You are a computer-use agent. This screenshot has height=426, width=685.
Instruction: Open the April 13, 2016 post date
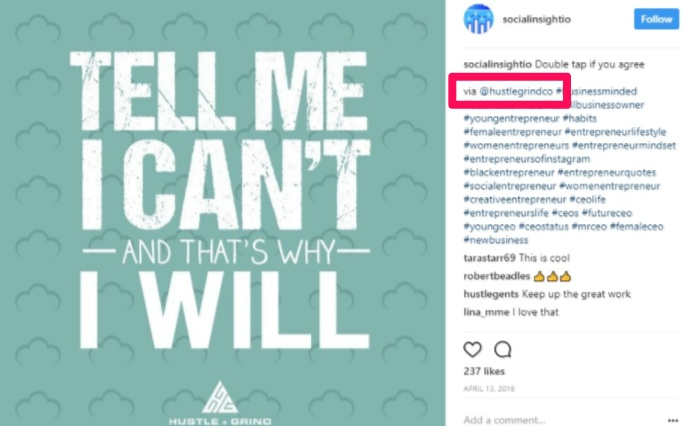pos(489,388)
